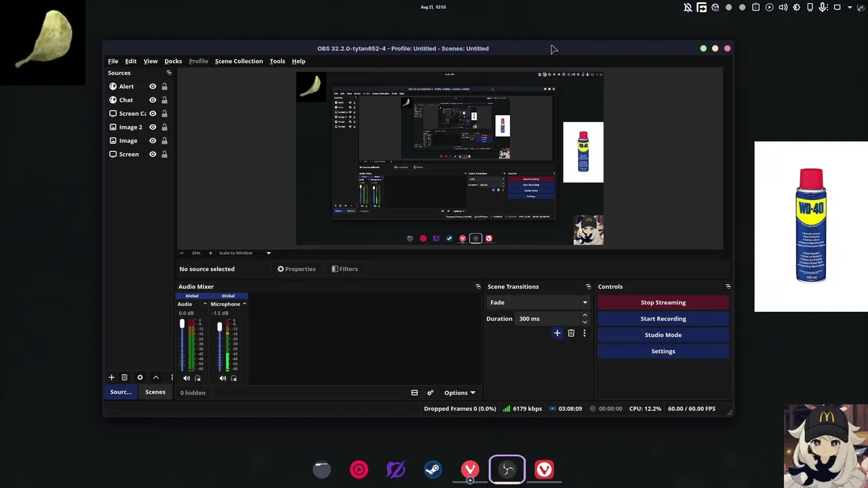The height and width of the screenshot is (488, 868).
Task: Open the View menu
Action: tap(151, 61)
